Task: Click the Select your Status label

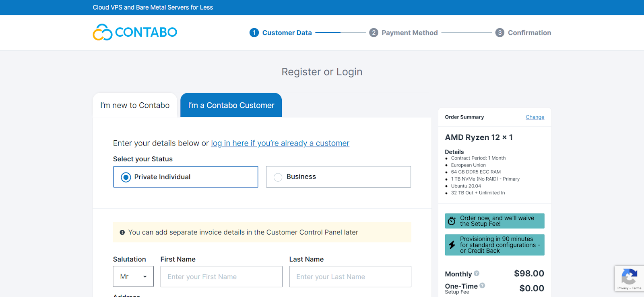Action: coord(143,159)
